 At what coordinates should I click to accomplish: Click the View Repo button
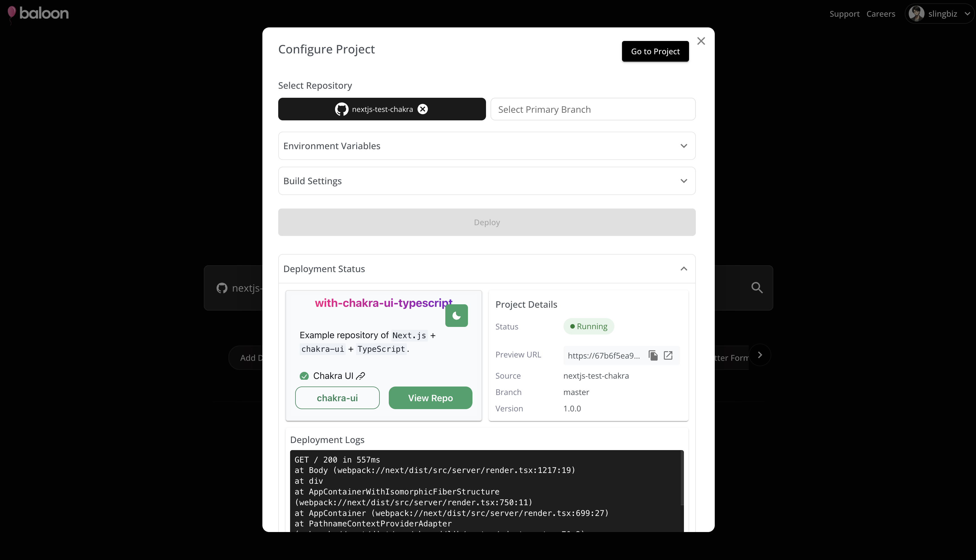point(430,398)
